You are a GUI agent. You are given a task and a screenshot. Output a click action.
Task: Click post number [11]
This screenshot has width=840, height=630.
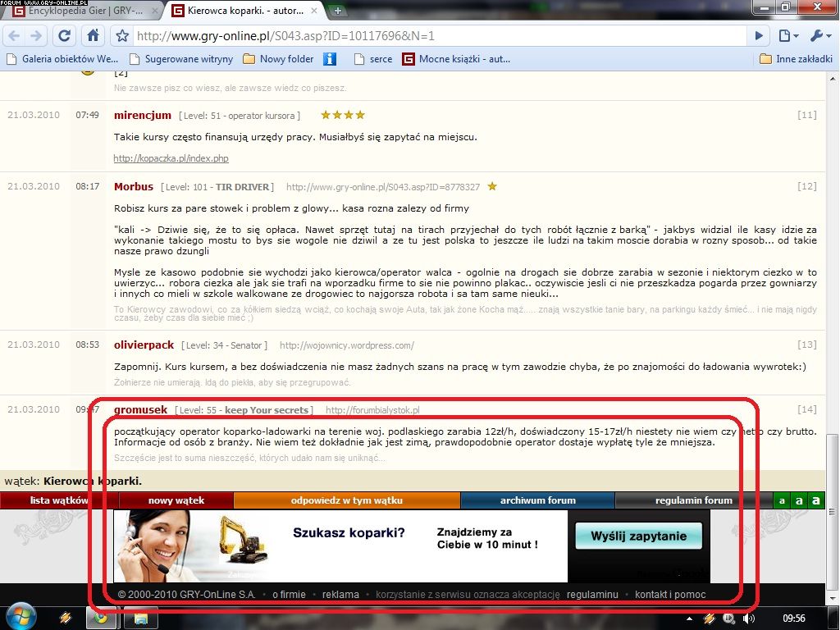click(x=807, y=115)
